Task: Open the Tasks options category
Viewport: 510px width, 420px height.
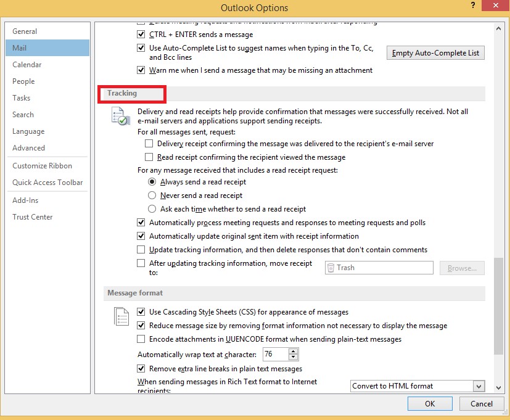Action: [x=47, y=98]
